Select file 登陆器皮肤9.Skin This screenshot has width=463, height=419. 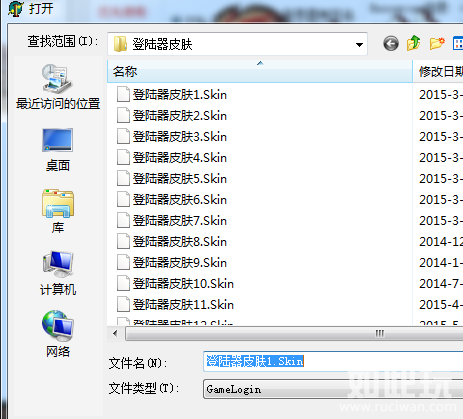180,262
